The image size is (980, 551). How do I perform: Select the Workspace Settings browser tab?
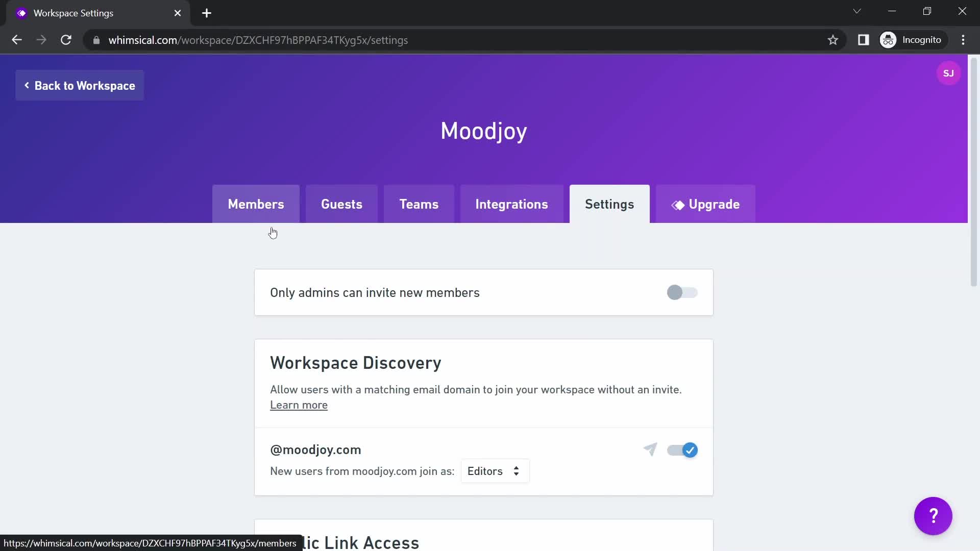click(97, 13)
